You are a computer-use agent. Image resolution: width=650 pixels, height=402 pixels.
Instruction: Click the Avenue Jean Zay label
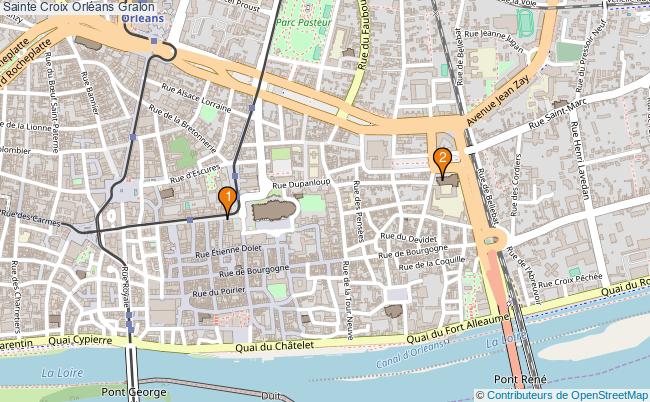[x=498, y=100]
